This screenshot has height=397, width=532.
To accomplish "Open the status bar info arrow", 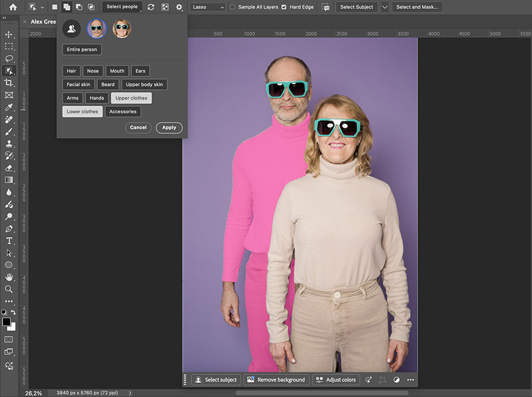I will (x=130, y=393).
